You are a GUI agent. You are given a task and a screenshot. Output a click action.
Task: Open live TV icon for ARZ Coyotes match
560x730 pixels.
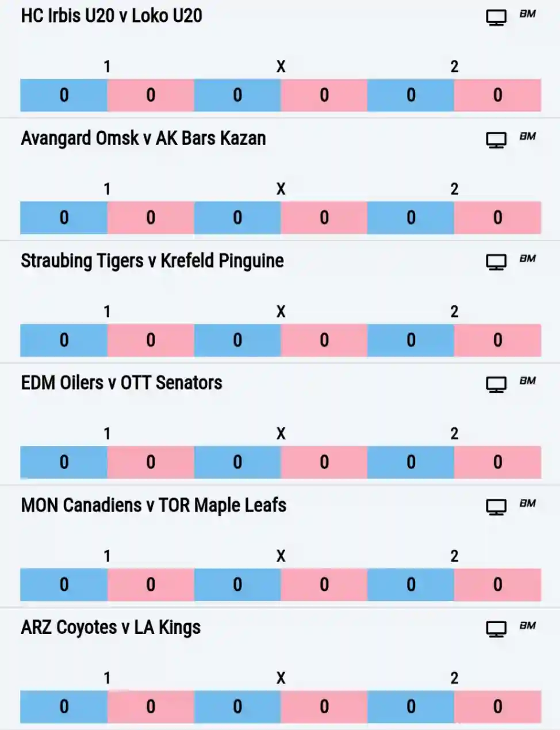496,629
